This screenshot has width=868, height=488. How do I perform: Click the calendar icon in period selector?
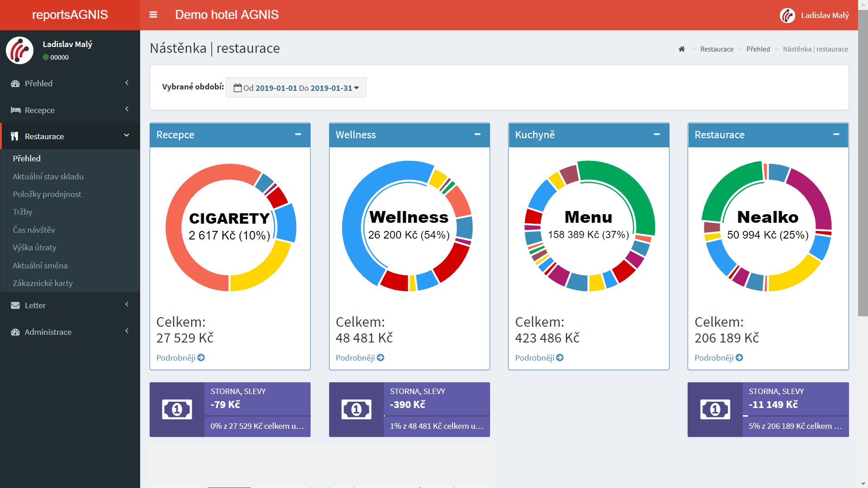point(237,88)
